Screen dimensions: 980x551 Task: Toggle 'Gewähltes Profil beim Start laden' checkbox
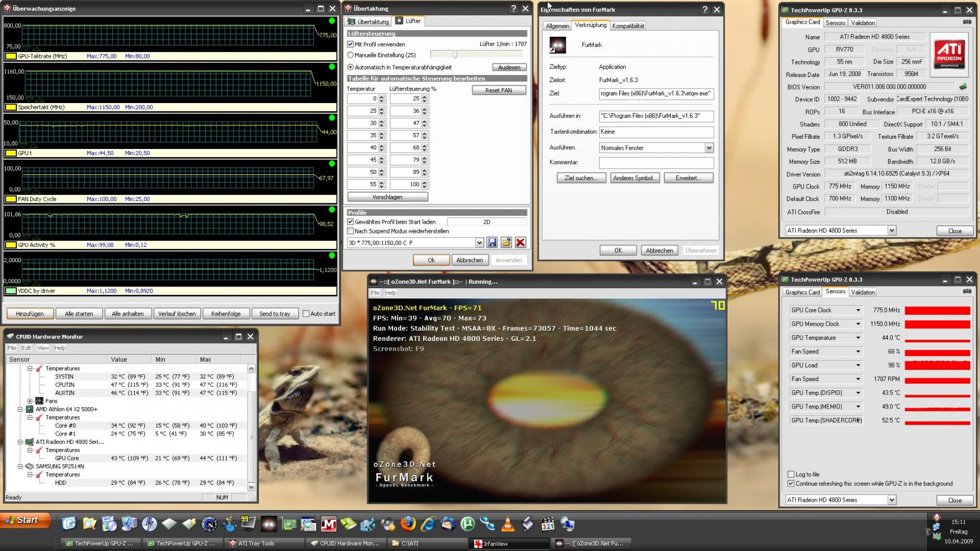point(350,222)
